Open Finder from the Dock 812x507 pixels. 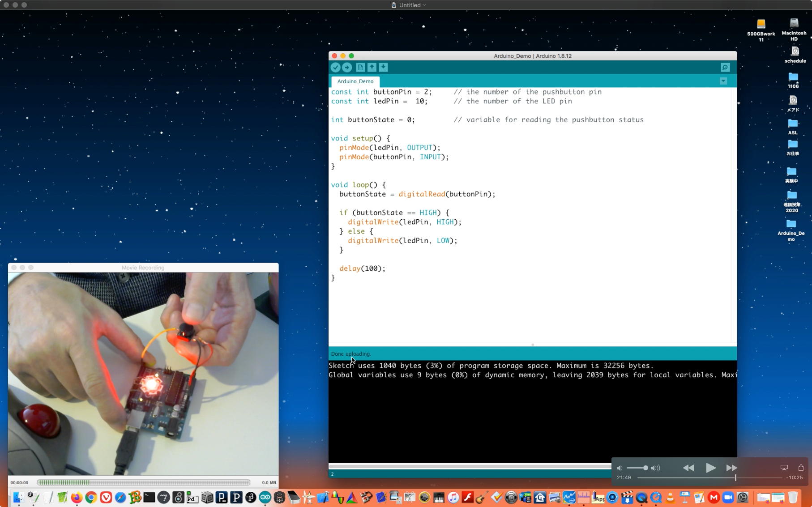[18, 497]
